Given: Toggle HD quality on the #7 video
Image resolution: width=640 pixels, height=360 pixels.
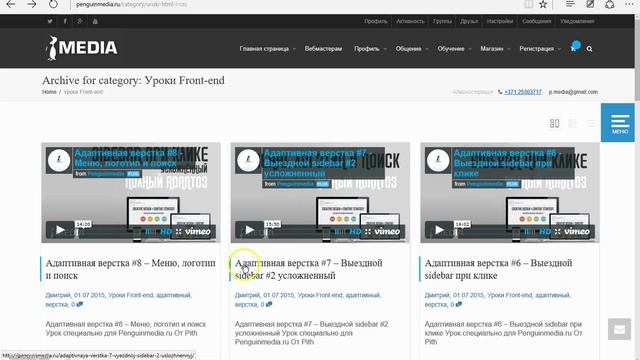Looking at the screenshot, I should [355, 231].
